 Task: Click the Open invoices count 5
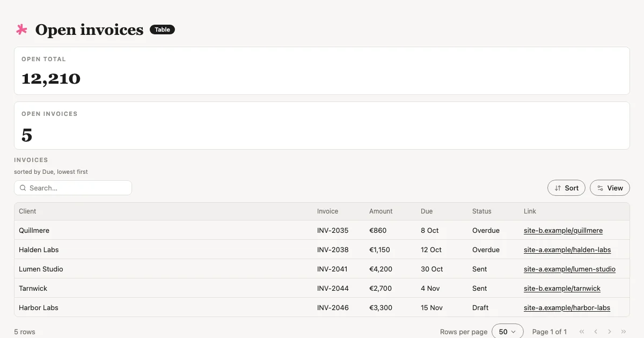point(27,135)
